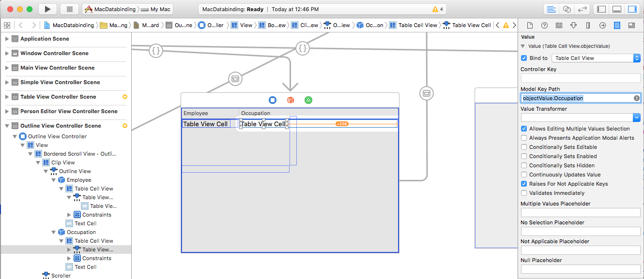Click the warning icon in Model Key Path field

click(637, 98)
